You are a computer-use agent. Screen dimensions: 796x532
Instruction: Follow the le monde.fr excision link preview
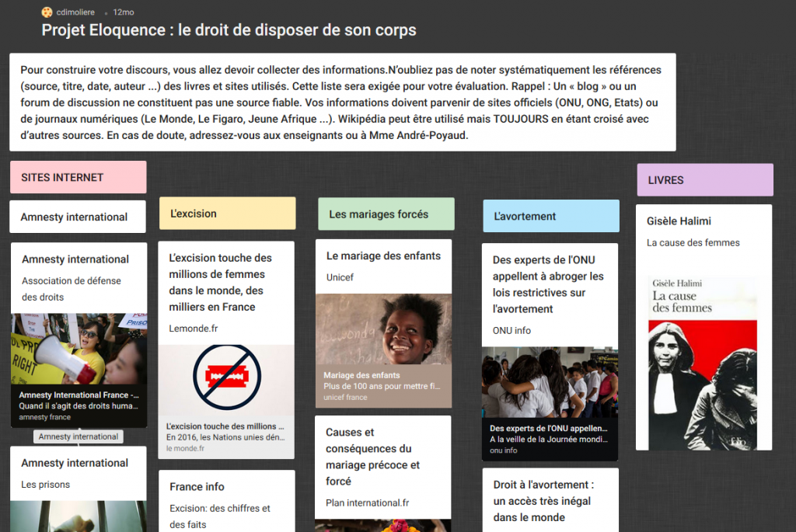pyautogui.click(x=226, y=437)
